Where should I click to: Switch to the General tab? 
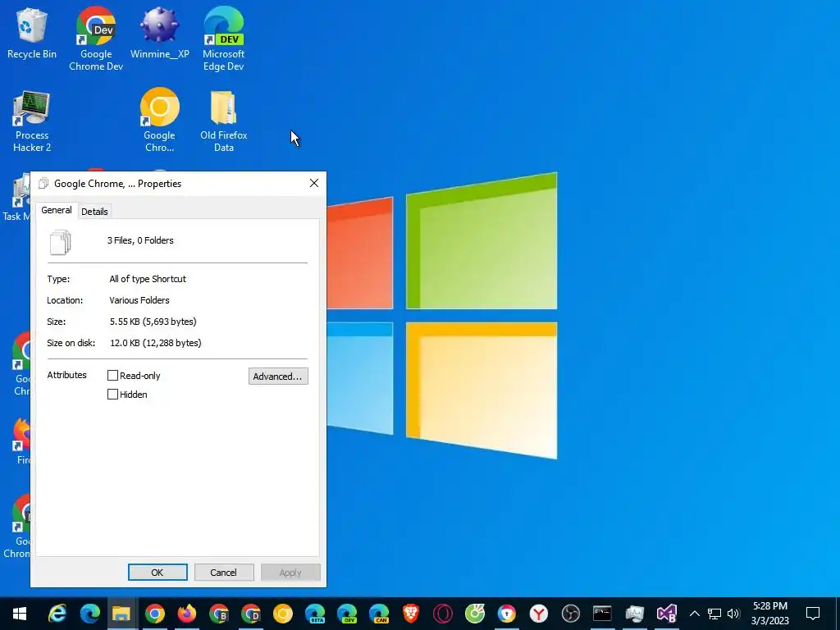(57, 210)
